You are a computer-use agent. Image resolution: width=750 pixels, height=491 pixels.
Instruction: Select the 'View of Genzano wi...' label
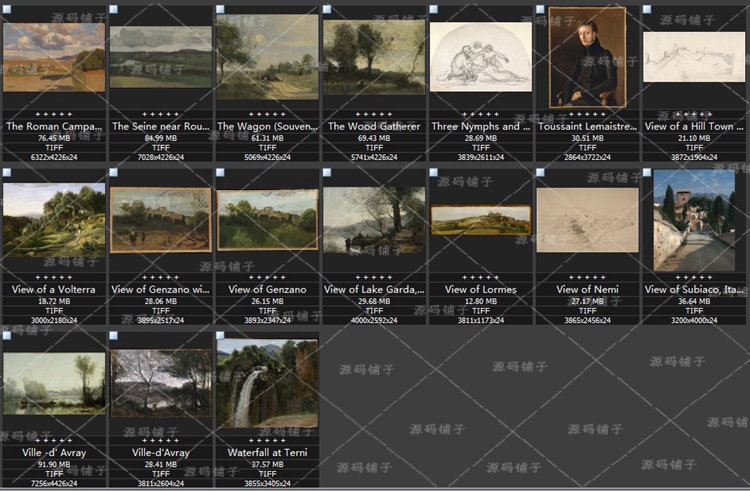[x=160, y=290]
